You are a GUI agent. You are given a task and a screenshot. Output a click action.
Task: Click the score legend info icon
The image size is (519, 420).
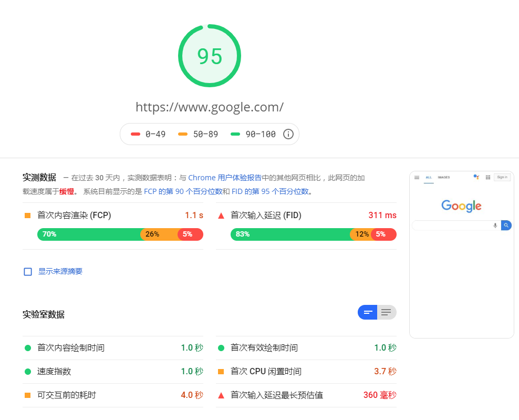tap(288, 134)
